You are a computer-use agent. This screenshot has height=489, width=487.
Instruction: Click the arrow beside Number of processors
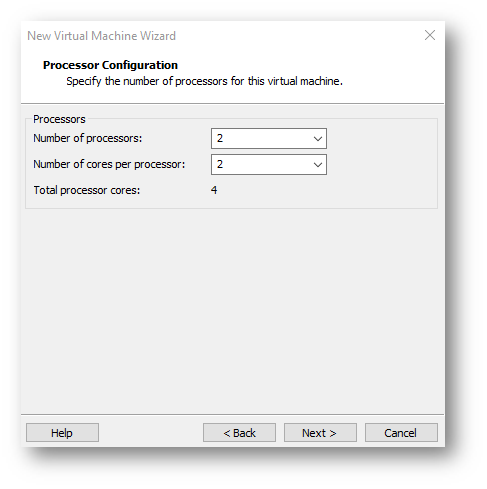(x=318, y=139)
